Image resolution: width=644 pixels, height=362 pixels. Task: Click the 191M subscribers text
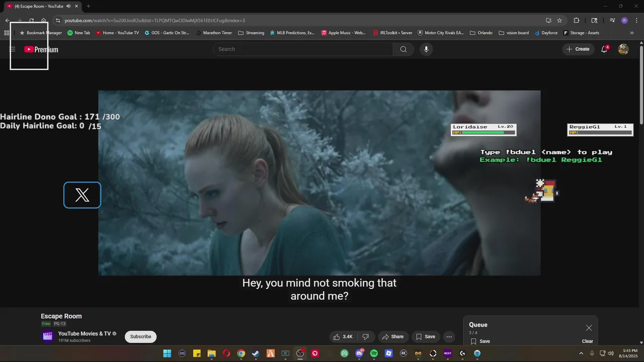pyautogui.click(x=74, y=341)
